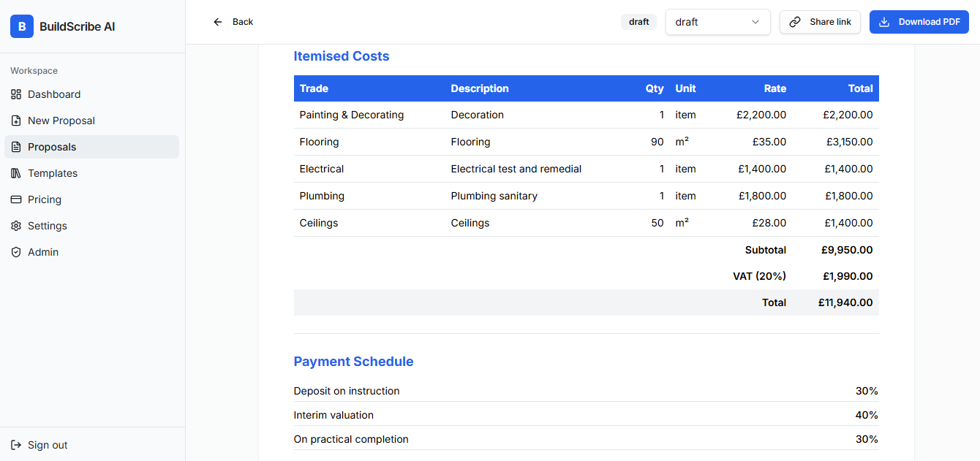Open Settings from the sidebar
Screen dimensions: 980x461
91,226
